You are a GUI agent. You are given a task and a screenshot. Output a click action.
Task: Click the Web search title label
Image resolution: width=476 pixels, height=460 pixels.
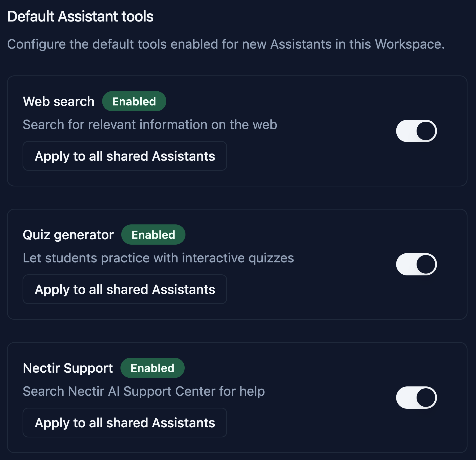58,101
